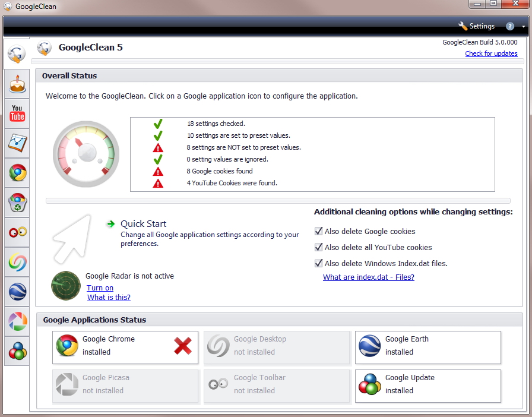Viewport: 532px width, 417px height.
Task: Open the Settings menu
Action: (x=476, y=26)
